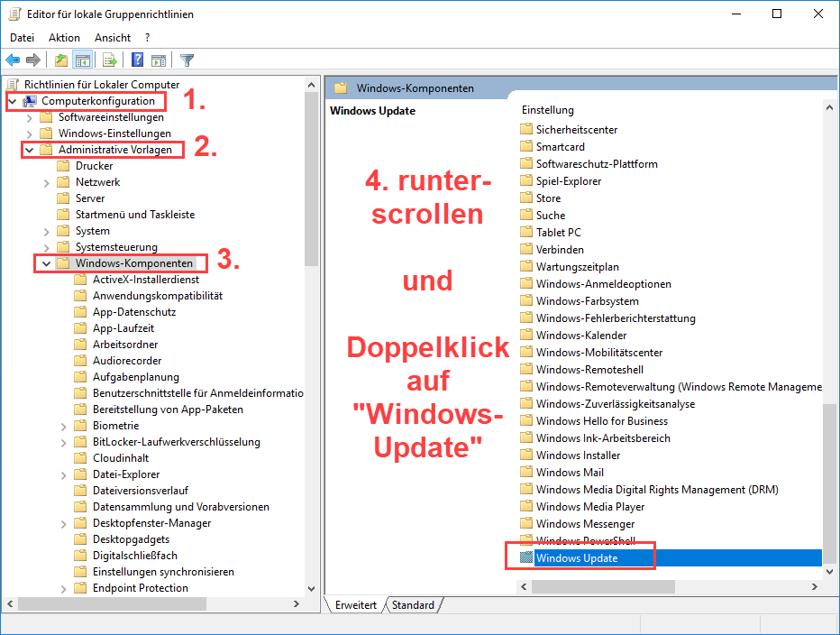Click the Computerkonfiguration computer icon
Viewport: 840px width, 635px height.
[x=30, y=101]
